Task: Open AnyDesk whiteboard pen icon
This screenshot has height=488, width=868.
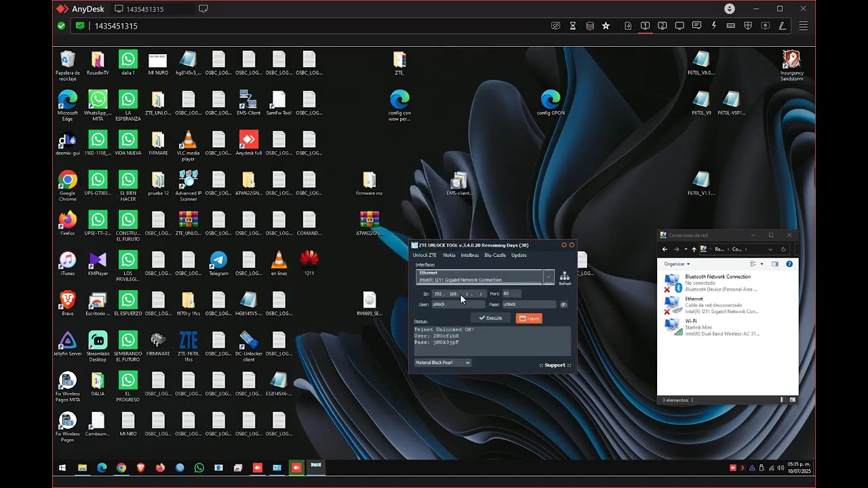Action: coord(782,26)
